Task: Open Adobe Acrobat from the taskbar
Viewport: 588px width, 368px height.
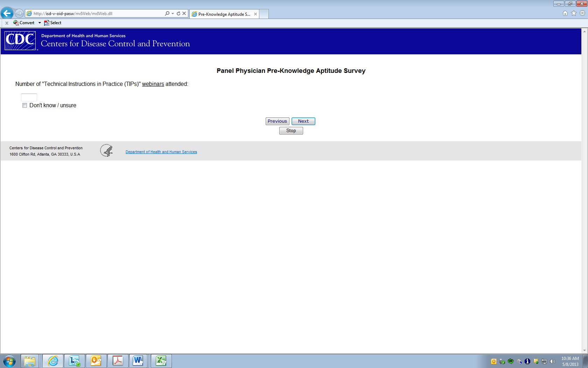Action: [118, 361]
